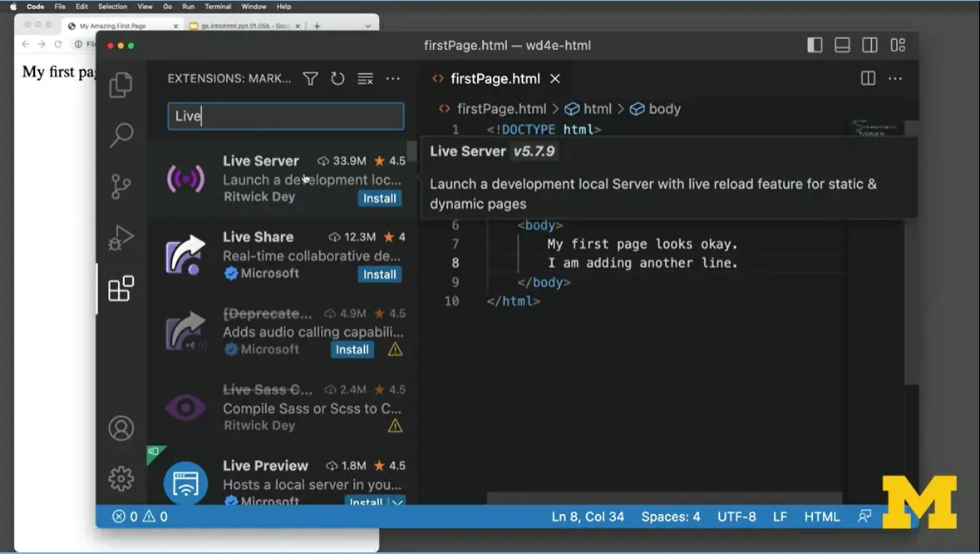Open the Terminal menu in the menu bar

(218, 7)
